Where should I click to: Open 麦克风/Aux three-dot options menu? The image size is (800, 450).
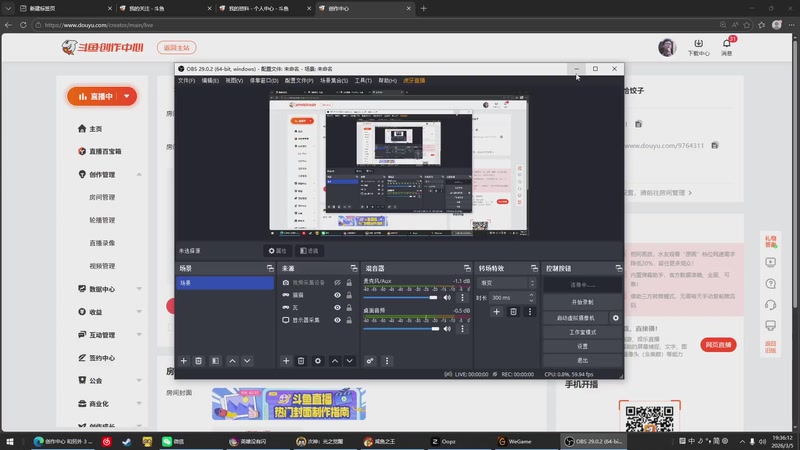coord(462,297)
